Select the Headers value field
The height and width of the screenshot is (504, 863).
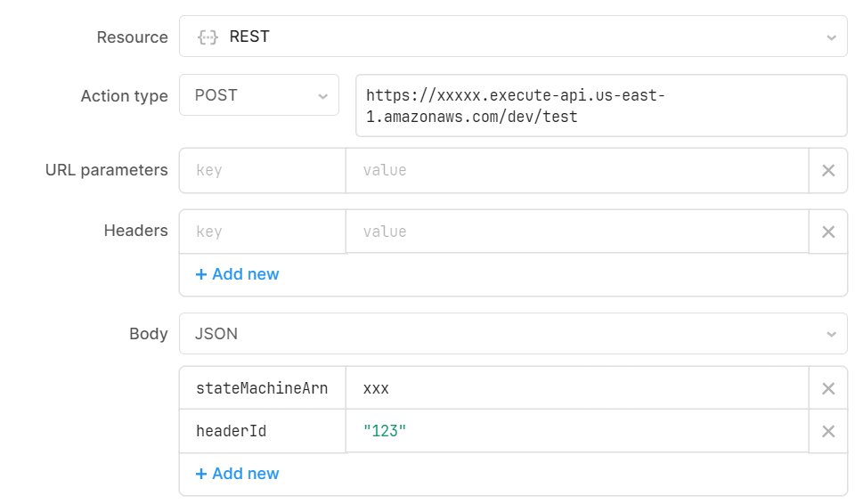click(577, 232)
